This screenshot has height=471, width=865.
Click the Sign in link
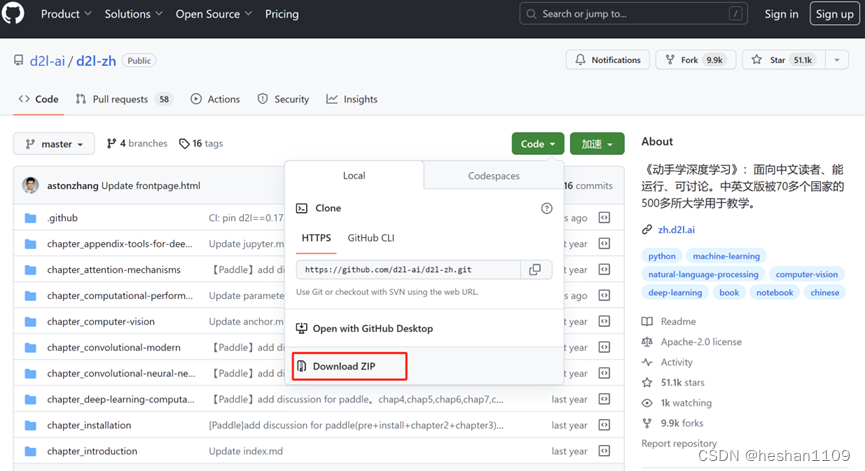(x=781, y=14)
